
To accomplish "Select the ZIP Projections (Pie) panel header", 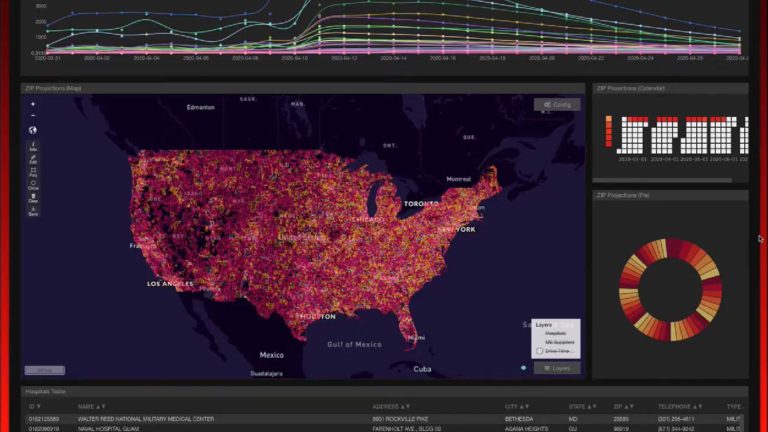I will point(624,195).
